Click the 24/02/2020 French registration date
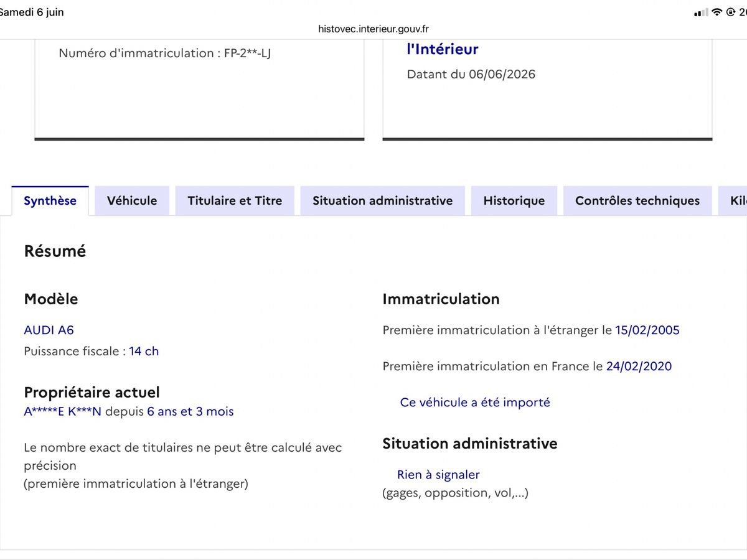 pyautogui.click(x=639, y=366)
